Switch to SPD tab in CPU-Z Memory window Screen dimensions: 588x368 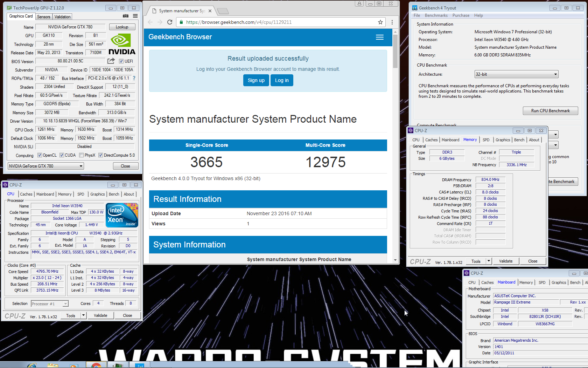(486, 140)
